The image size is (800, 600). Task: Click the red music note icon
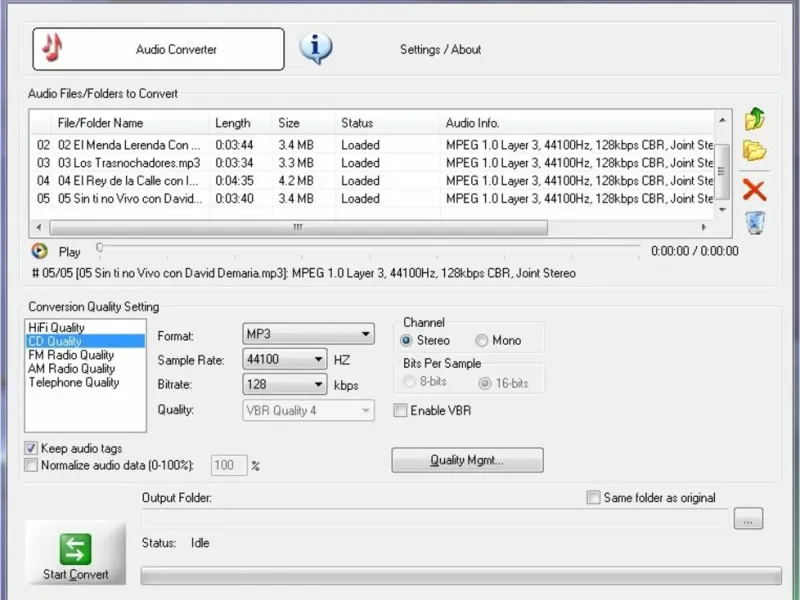coord(52,47)
